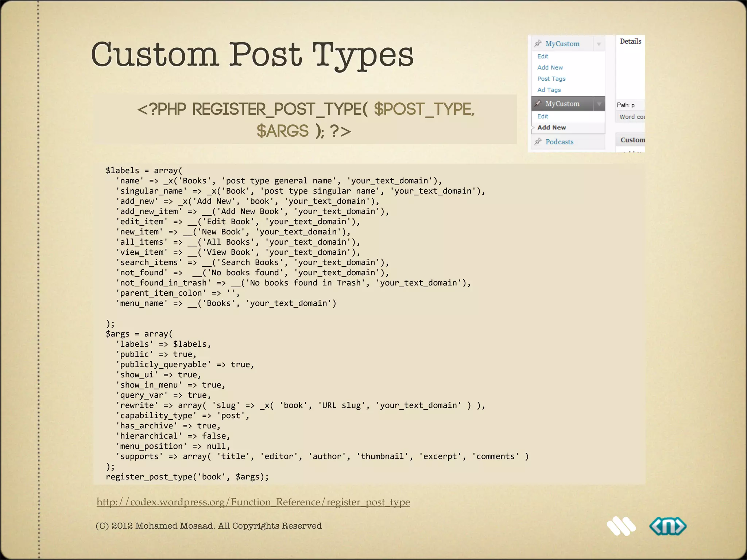The height and width of the screenshot is (560, 747).
Task: Click the teal arrow logo at bottom right
Action: click(667, 526)
